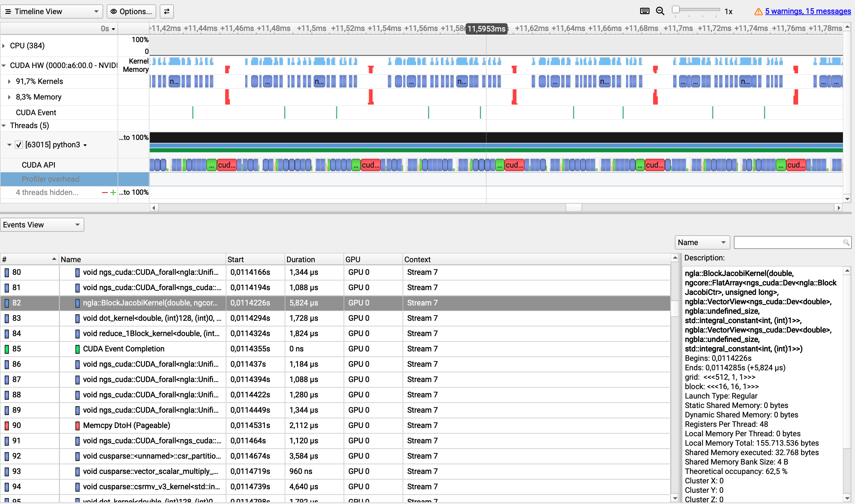The height and width of the screenshot is (504, 855).
Task: Select event row 80
Action: [335, 272]
